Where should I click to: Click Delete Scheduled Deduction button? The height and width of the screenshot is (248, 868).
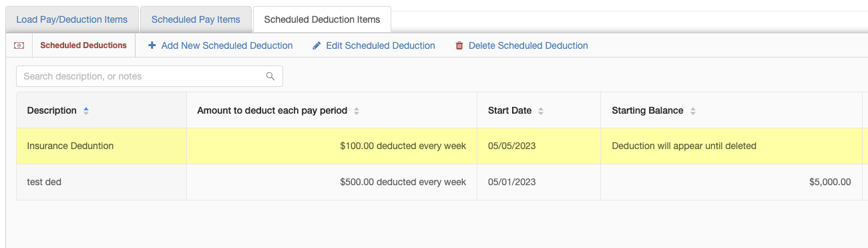(521, 45)
